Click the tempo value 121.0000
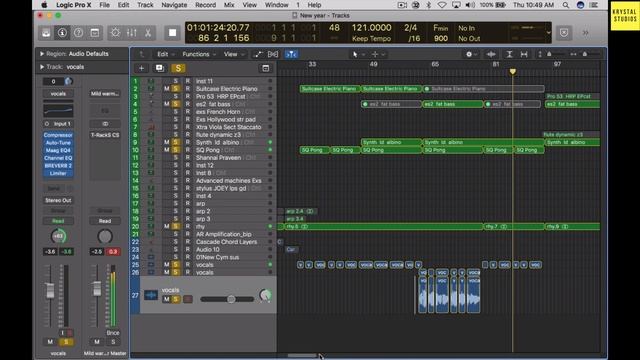Viewport: 640px width, 360px height. (x=371, y=28)
